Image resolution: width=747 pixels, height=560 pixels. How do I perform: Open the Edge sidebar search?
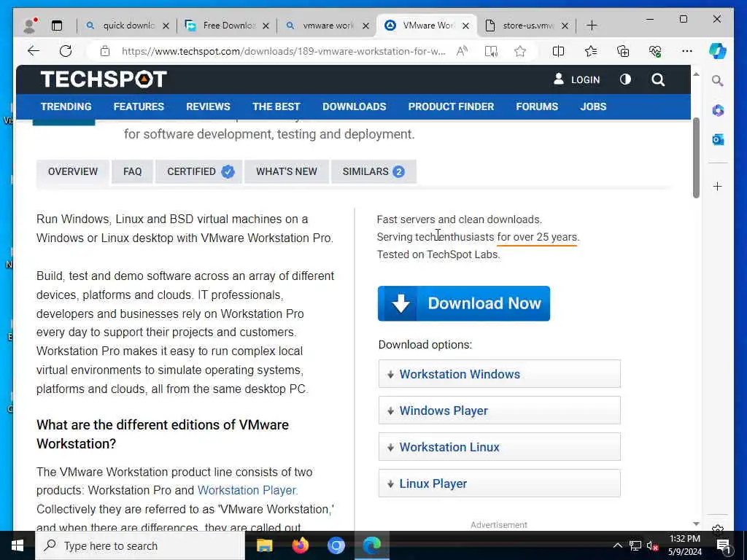(718, 80)
